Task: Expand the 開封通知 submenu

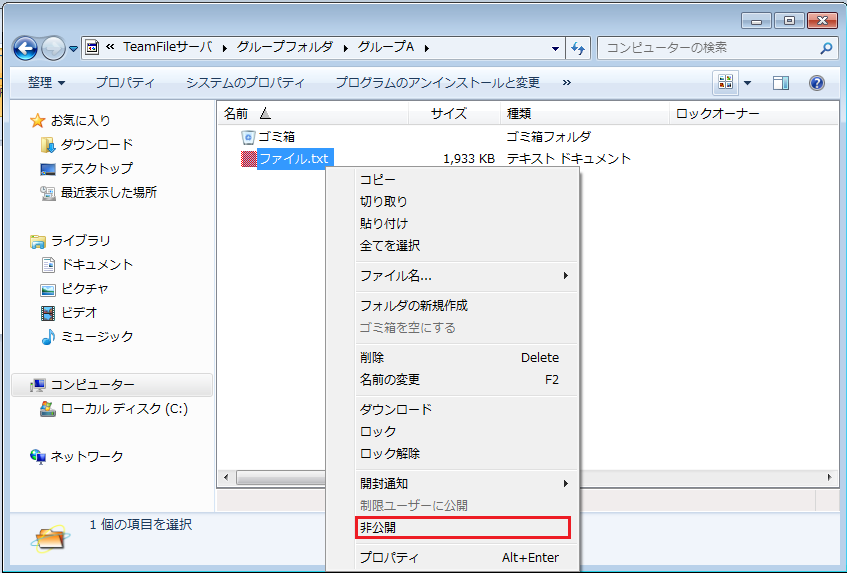Action: tap(463, 483)
